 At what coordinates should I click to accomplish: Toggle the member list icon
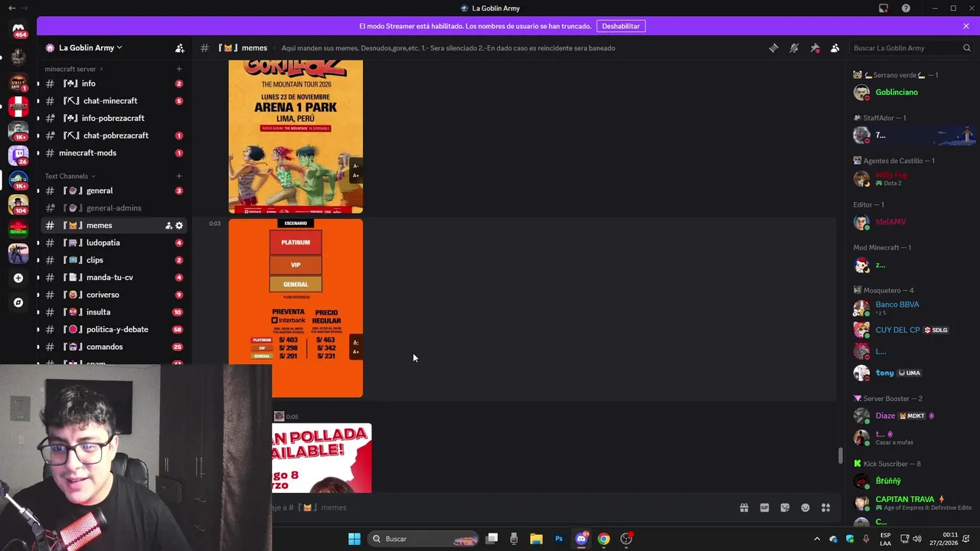835,47
